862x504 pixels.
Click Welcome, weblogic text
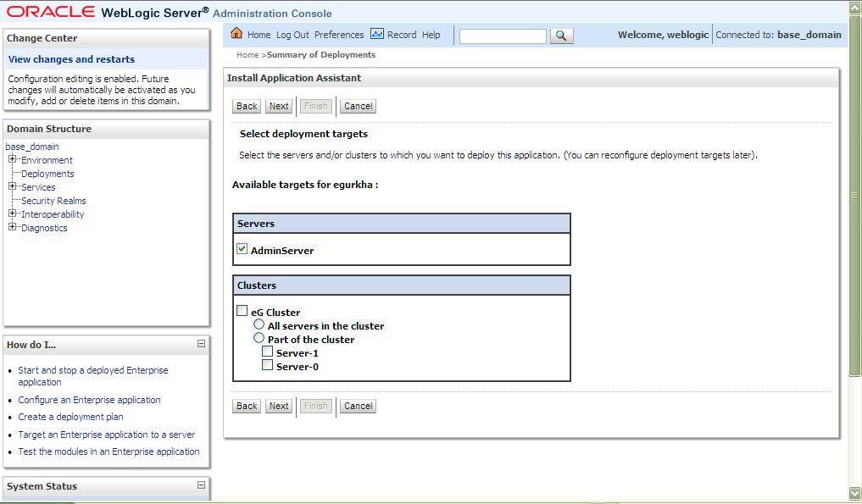663,35
